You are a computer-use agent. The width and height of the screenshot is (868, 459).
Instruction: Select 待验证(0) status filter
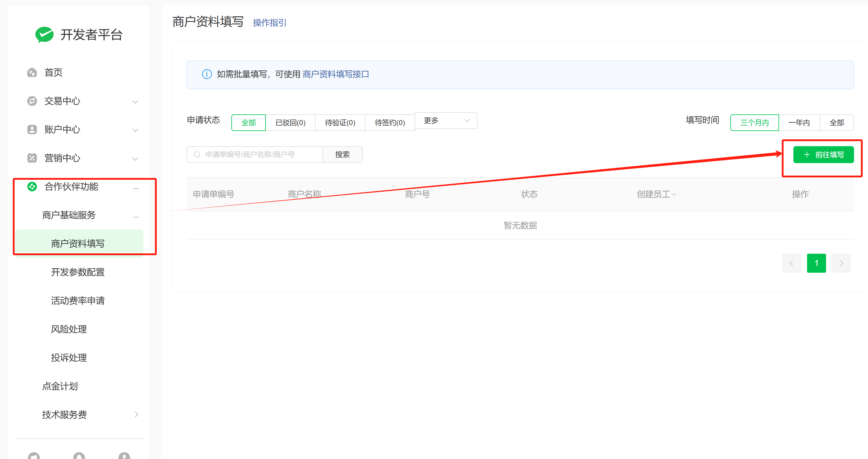pos(340,123)
